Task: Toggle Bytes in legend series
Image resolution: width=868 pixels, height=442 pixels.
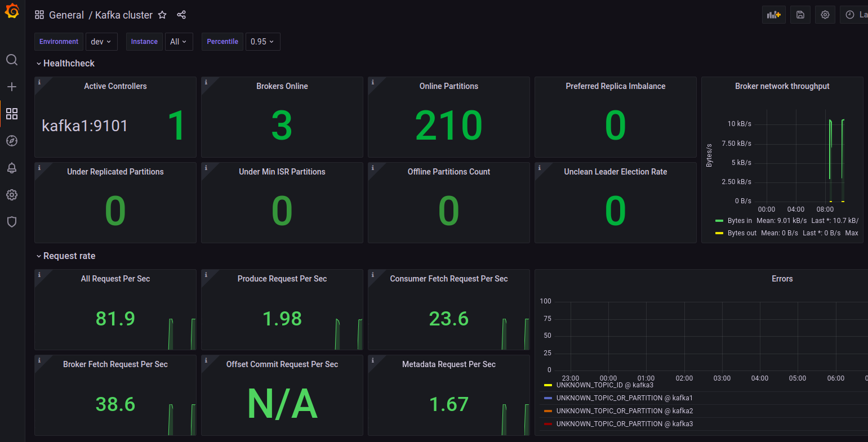Action: coord(740,221)
